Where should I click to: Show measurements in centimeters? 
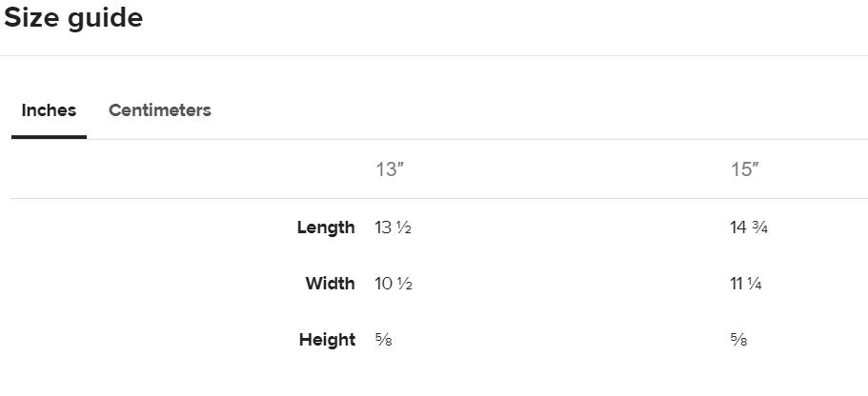(x=160, y=110)
